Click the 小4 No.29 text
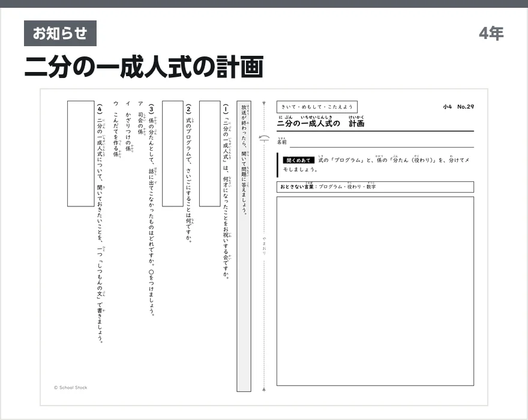This screenshot has height=420, width=528. click(x=458, y=106)
